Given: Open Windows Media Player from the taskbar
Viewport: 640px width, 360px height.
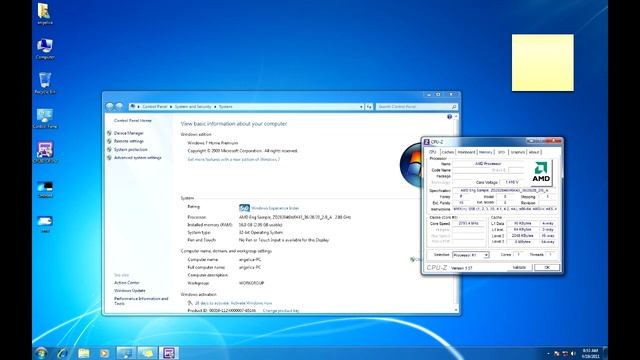Looking at the screenshot, I should tap(104, 353).
